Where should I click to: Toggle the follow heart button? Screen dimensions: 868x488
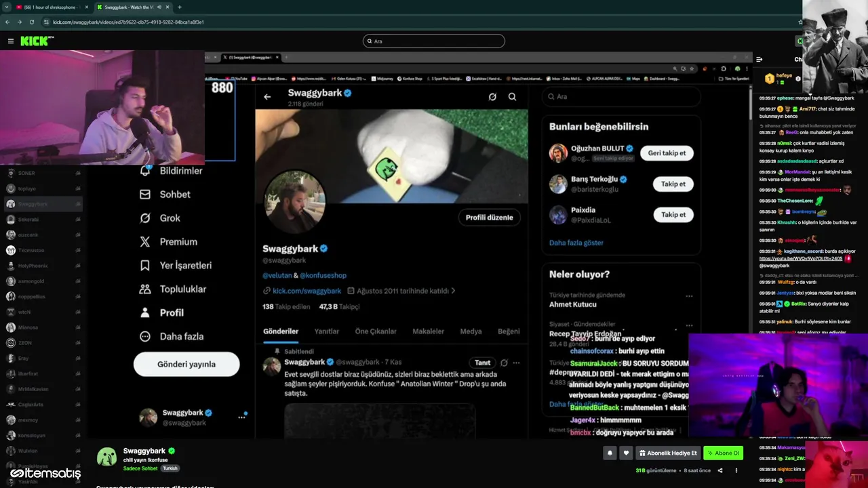coord(626,453)
